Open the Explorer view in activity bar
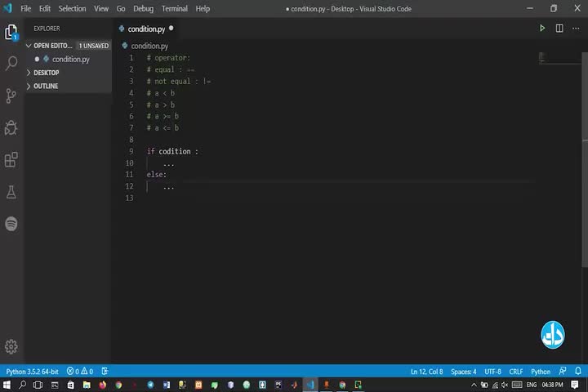The height and width of the screenshot is (392, 588). 11,33
